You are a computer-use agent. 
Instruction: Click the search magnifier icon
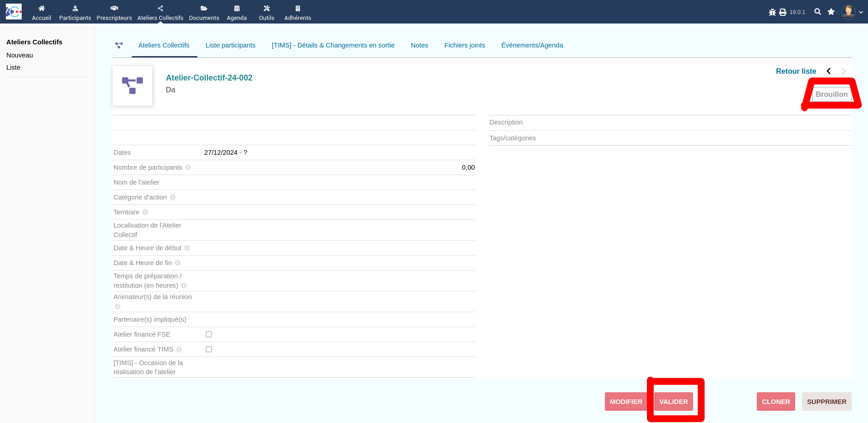click(x=817, y=12)
